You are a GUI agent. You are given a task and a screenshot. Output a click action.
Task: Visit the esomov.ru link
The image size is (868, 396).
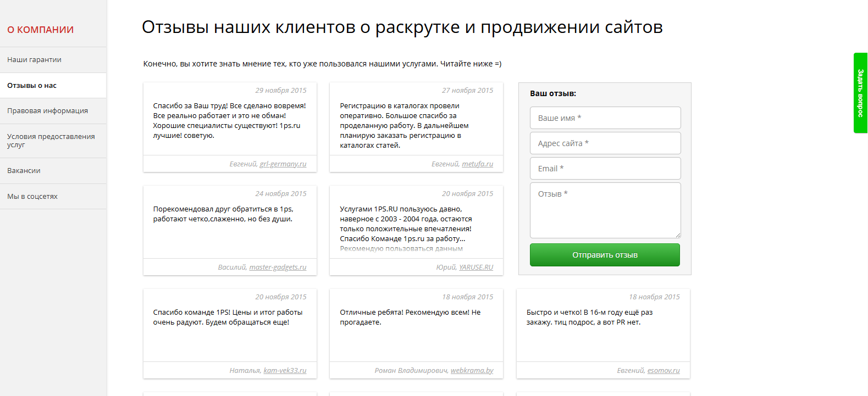tap(664, 371)
